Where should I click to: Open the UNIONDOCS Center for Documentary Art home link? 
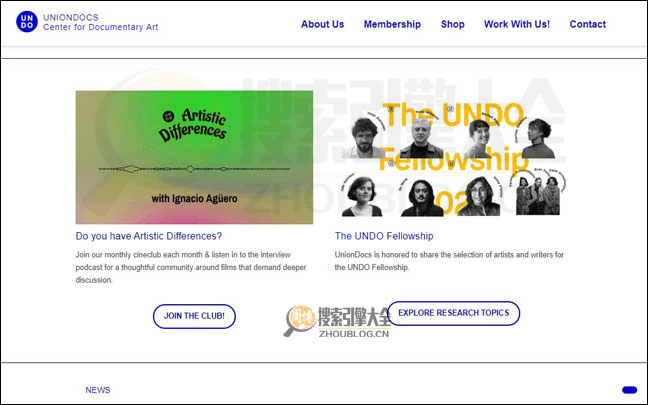[x=100, y=22]
